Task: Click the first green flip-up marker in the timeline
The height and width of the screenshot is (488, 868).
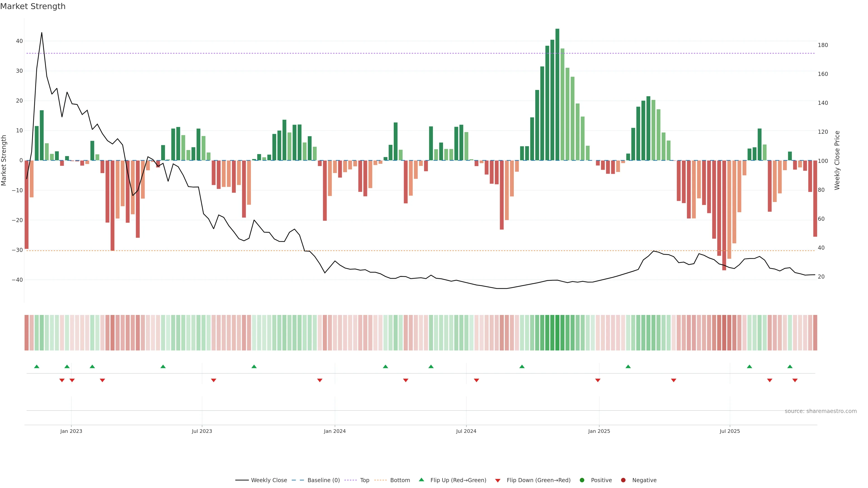Action: point(37,366)
